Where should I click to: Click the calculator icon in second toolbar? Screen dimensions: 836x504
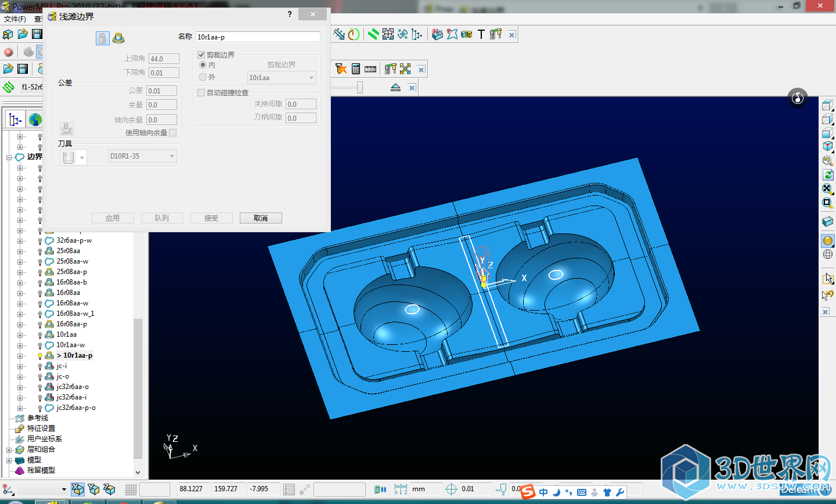356,69
